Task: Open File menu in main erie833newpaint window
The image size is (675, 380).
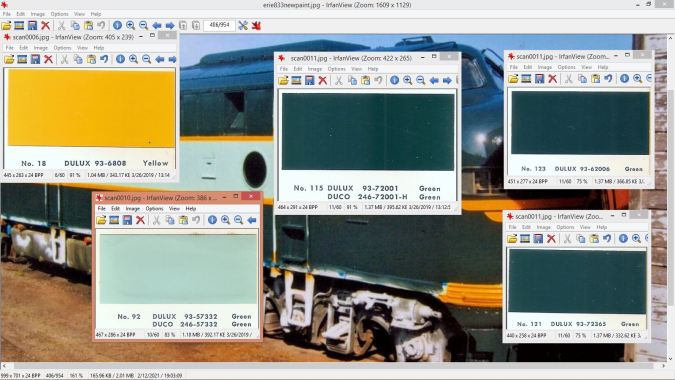Action: point(7,14)
